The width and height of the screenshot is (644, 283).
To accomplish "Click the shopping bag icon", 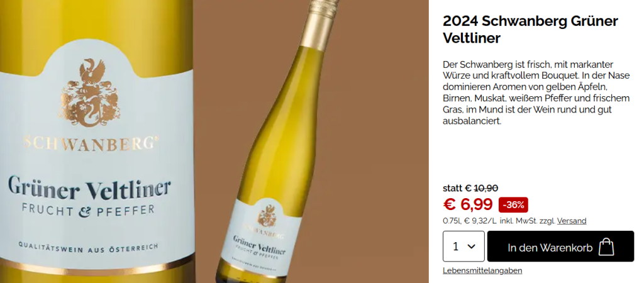I will 606,247.
